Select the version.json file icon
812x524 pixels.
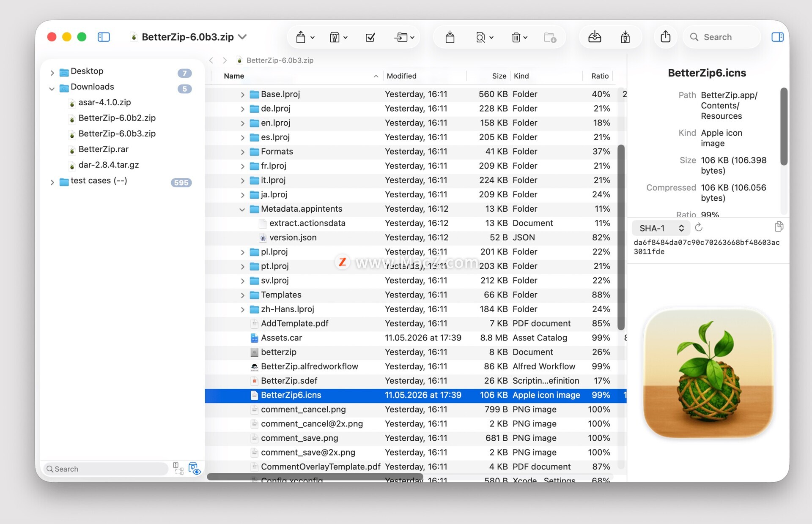pos(263,238)
